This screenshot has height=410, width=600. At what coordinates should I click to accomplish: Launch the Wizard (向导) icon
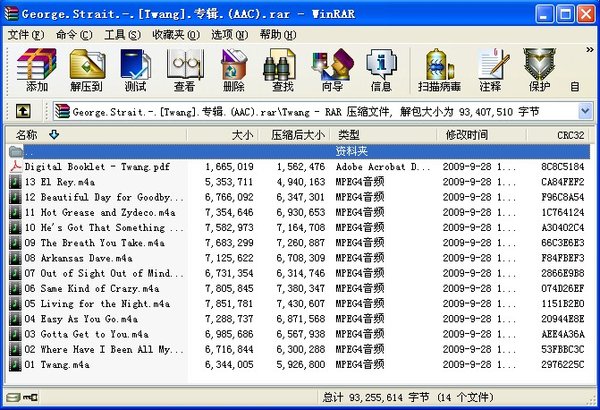[x=332, y=70]
